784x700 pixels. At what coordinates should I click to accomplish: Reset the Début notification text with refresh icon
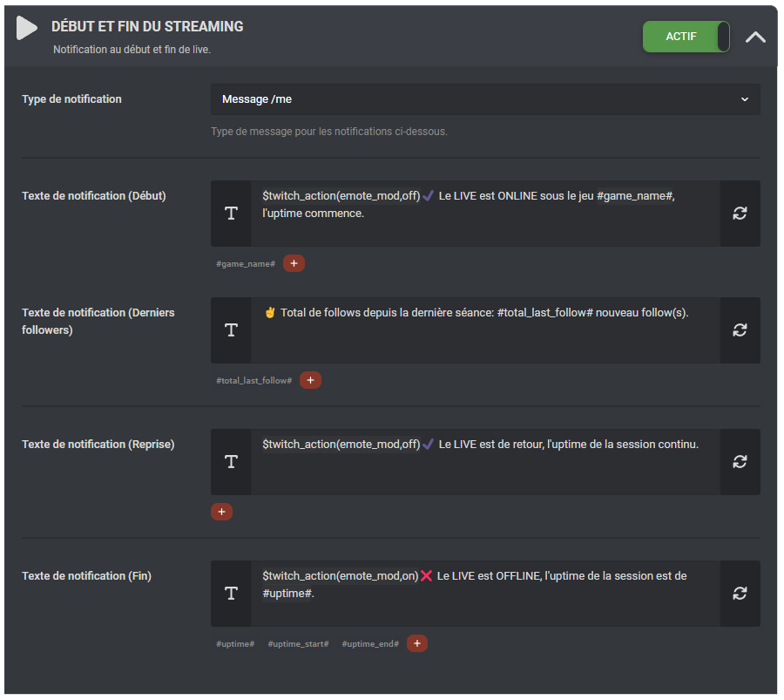740,214
